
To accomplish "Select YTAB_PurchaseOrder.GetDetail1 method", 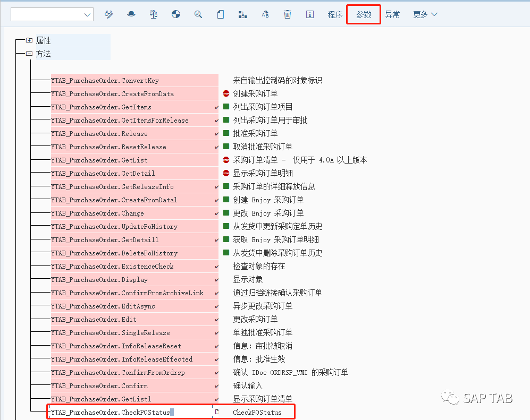I will (x=134, y=239).
